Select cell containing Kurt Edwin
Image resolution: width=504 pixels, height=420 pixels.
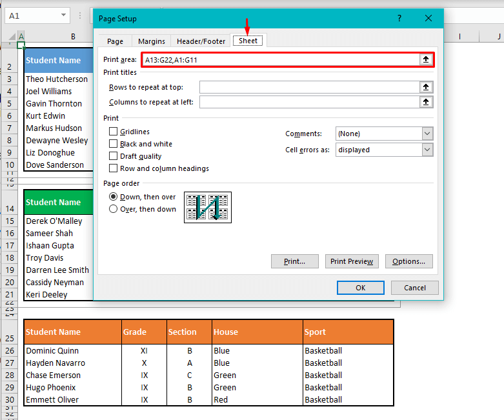click(x=59, y=115)
